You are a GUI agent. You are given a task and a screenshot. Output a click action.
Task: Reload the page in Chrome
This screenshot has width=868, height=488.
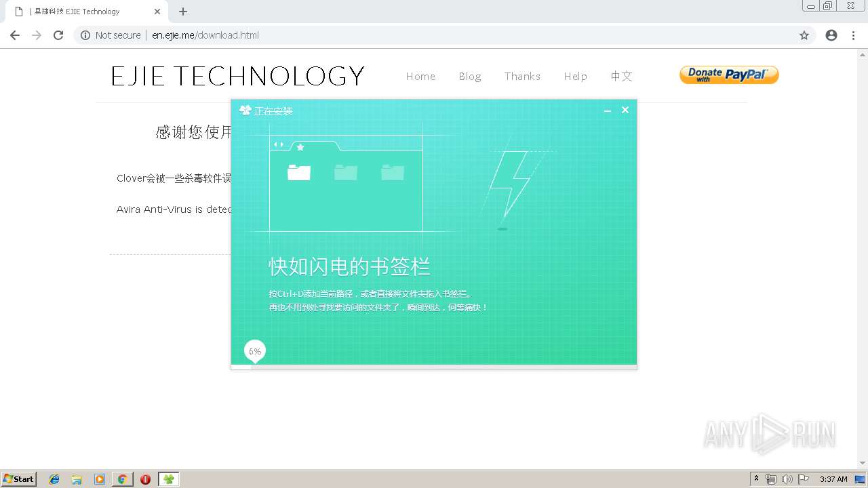58,35
